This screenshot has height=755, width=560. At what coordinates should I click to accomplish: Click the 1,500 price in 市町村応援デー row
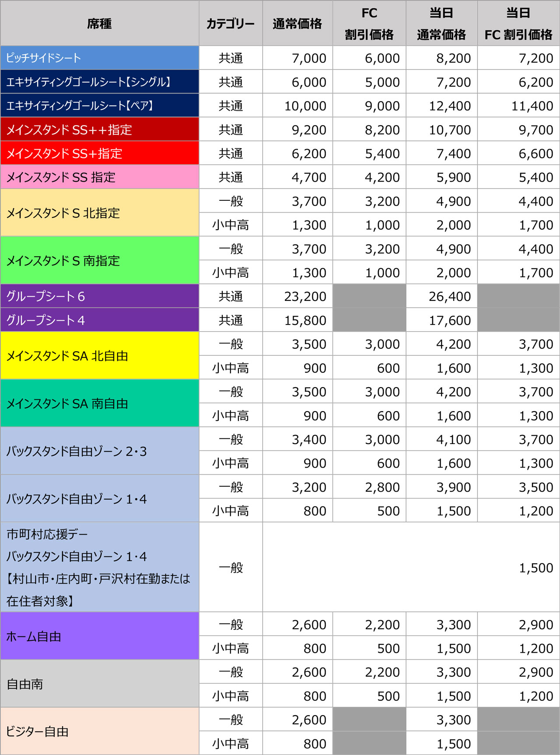(x=535, y=568)
